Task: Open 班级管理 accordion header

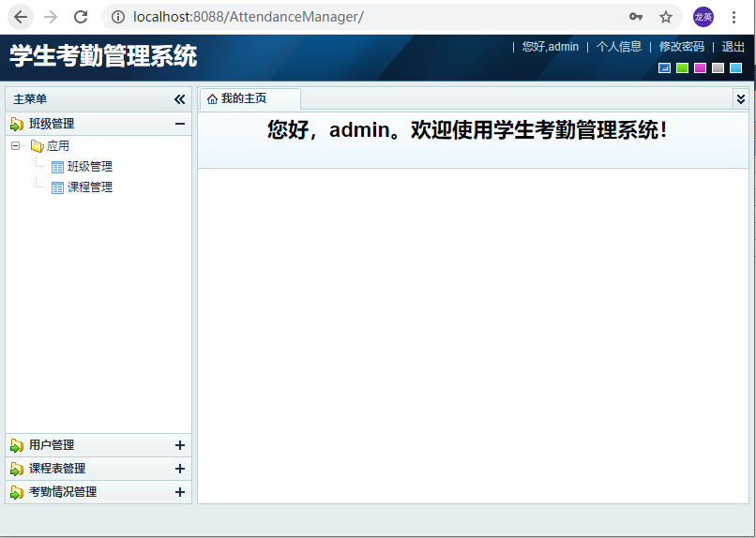Action: click(98, 124)
